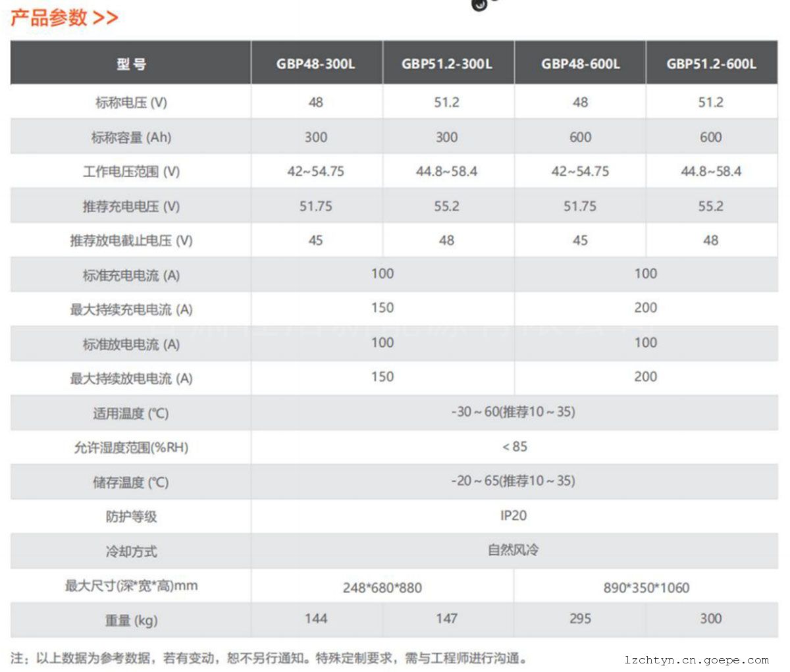Click the 890*350*1060 dimensions cell
The height and width of the screenshot is (672, 790).
[646, 588]
